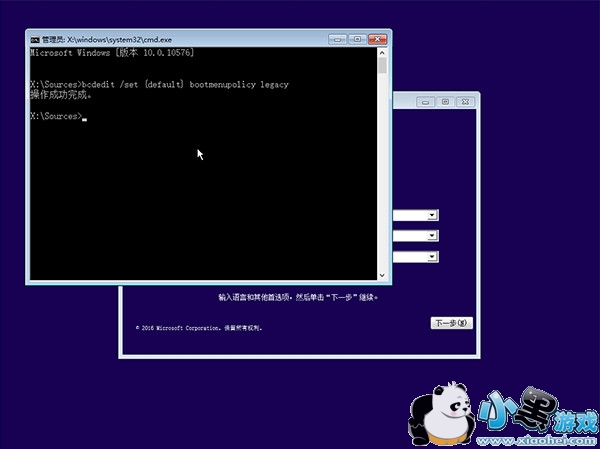Click the 输入语言和其他首选项 instruction text
Viewport: 600px width, 449px height.
[x=298, y=297]
